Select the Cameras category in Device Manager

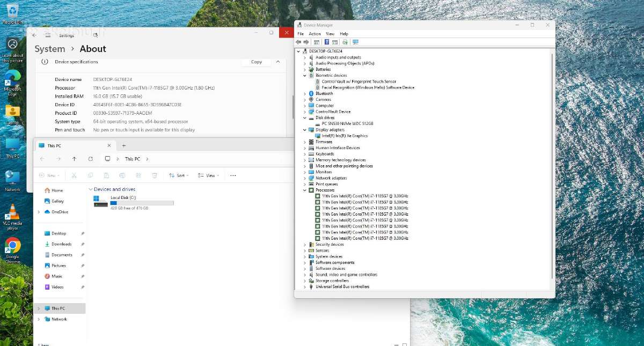(x=323, y=99)
